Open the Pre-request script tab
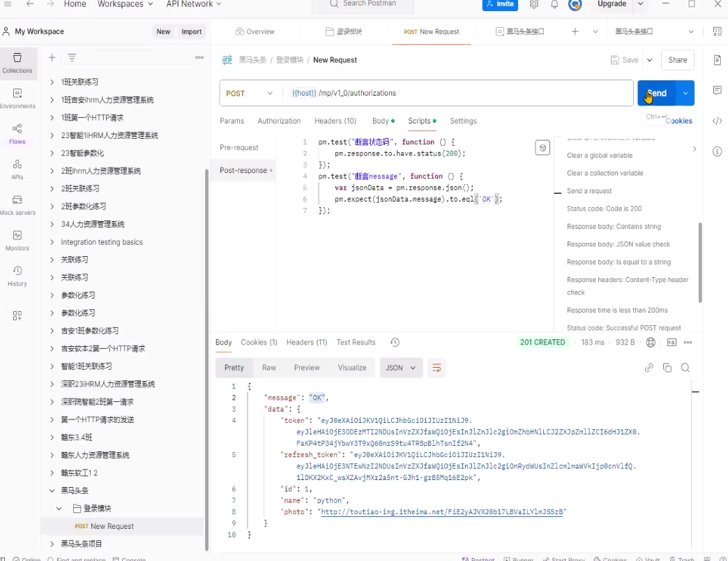 pos(239,148)
